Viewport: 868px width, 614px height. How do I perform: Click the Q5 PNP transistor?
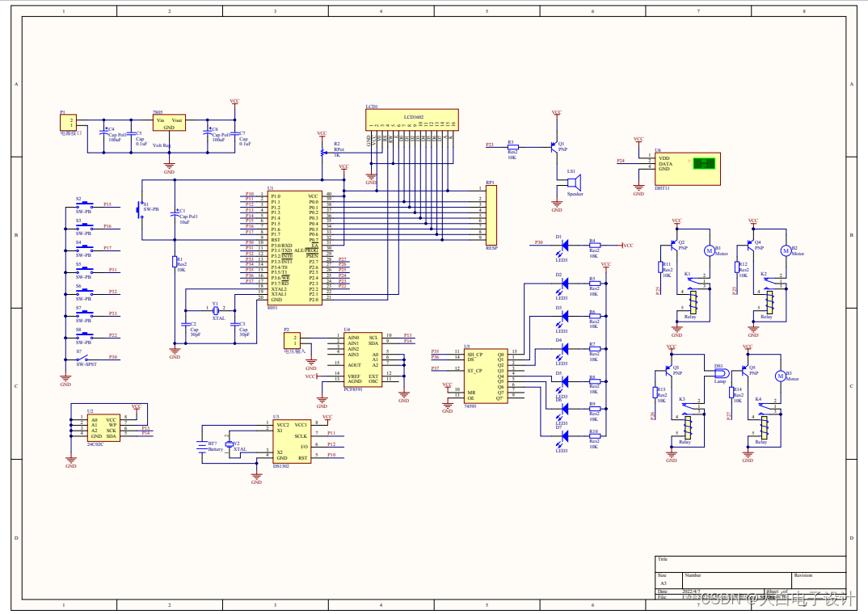point(745,370)
